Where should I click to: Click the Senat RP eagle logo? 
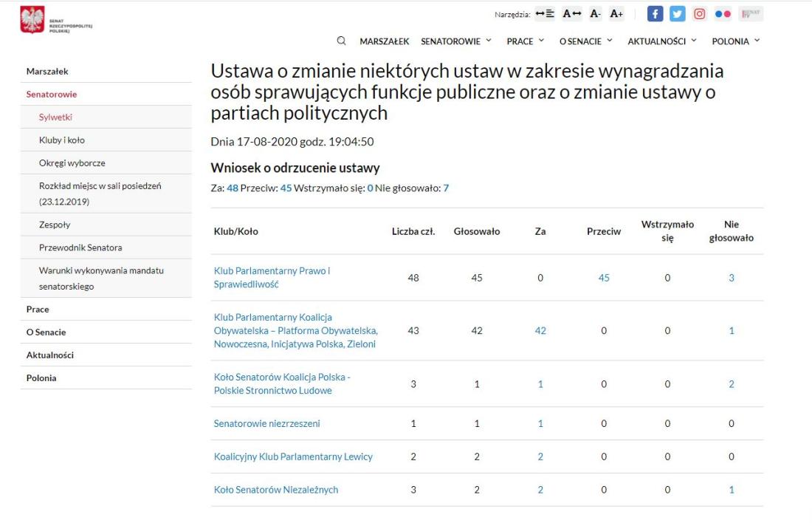point(32,20)
